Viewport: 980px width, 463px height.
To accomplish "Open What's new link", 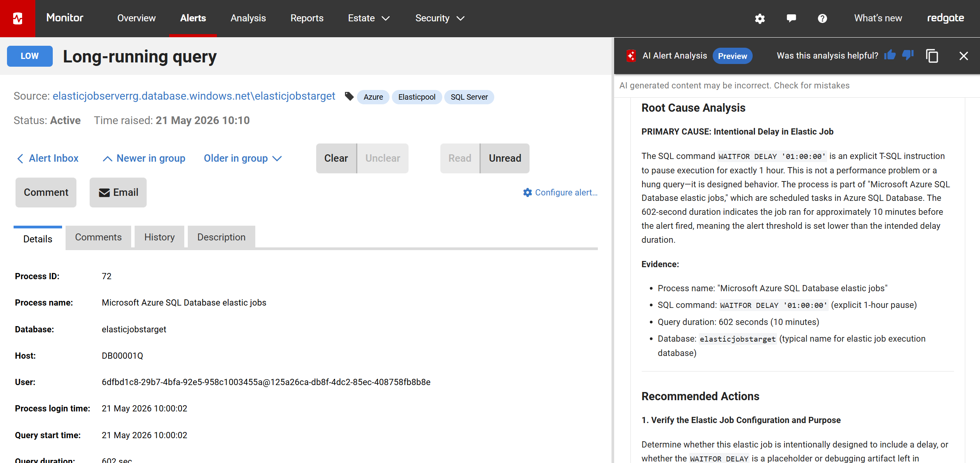I will pyautogui.click(x=878, y=18).
